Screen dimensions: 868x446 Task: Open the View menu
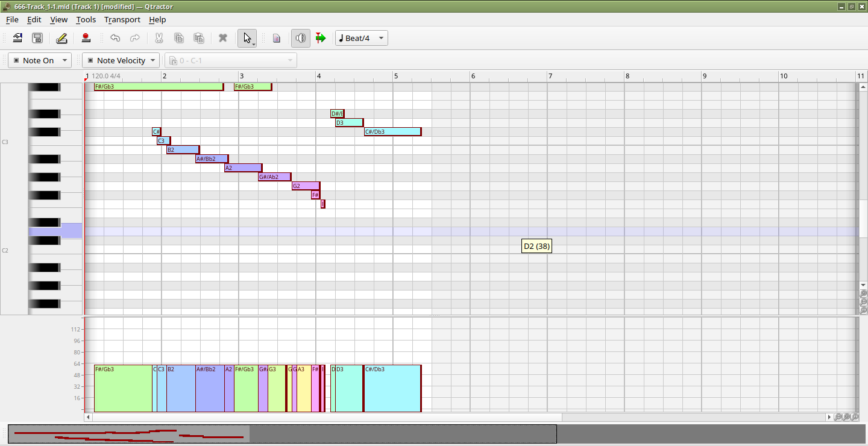tap(58, 19)
